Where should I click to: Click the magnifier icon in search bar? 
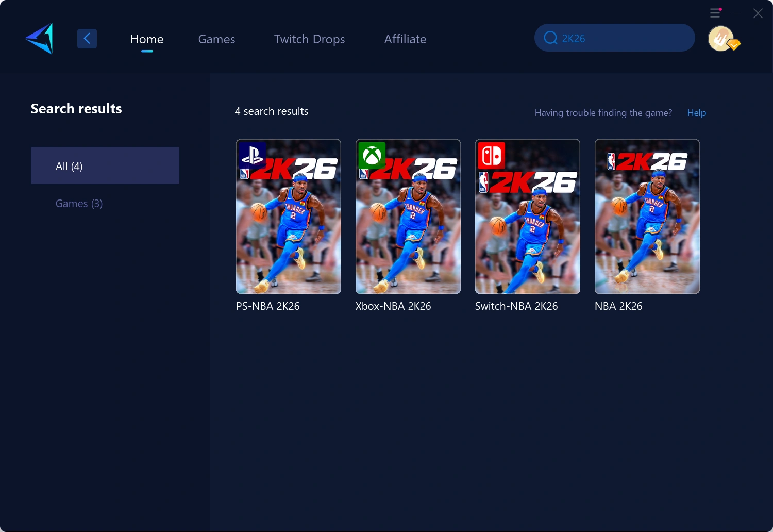(550, 38)
